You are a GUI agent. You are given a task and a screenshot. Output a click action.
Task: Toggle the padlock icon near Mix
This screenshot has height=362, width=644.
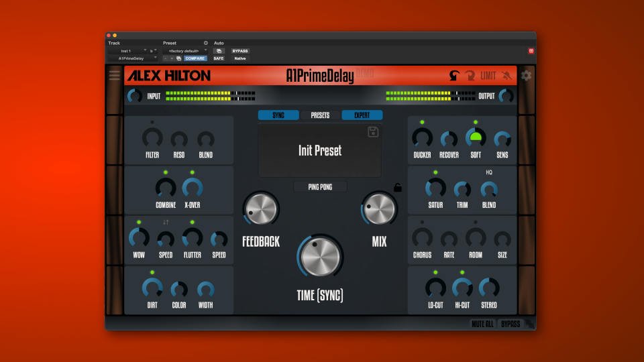(x=398, y=187)
